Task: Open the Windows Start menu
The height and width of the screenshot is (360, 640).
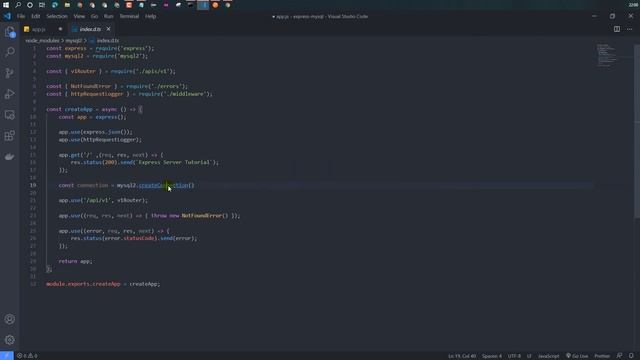Action: tap(6, 5)
